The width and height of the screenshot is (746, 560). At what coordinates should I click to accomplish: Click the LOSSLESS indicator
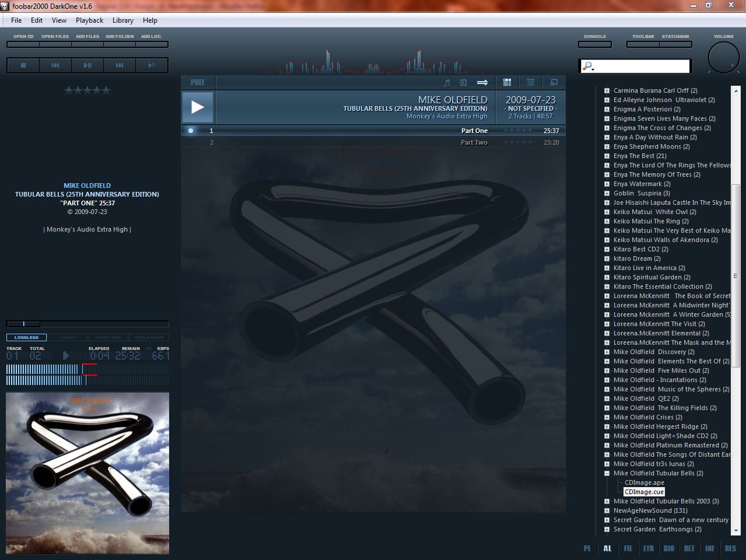(x=26, y=337)
